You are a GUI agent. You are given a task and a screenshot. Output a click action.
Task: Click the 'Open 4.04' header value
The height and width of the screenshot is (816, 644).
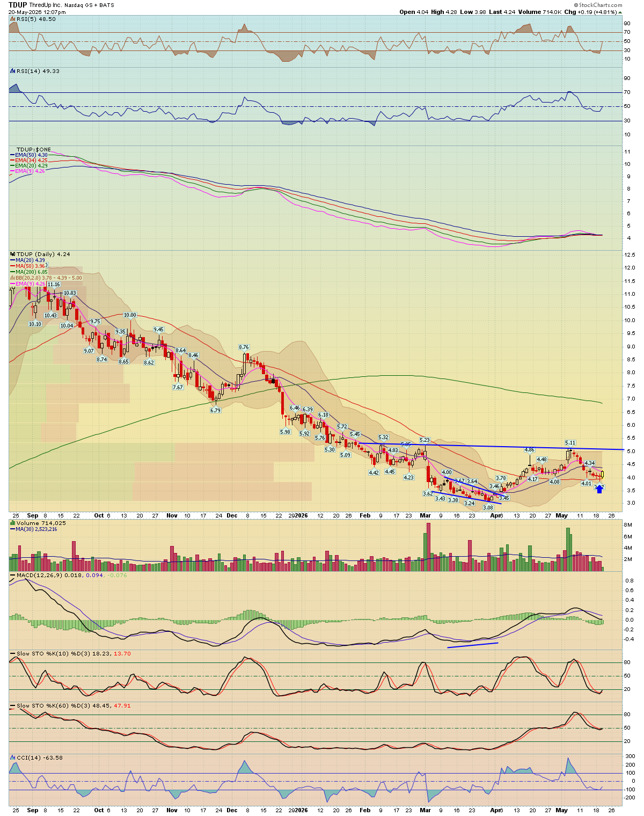tap(415, 12)
